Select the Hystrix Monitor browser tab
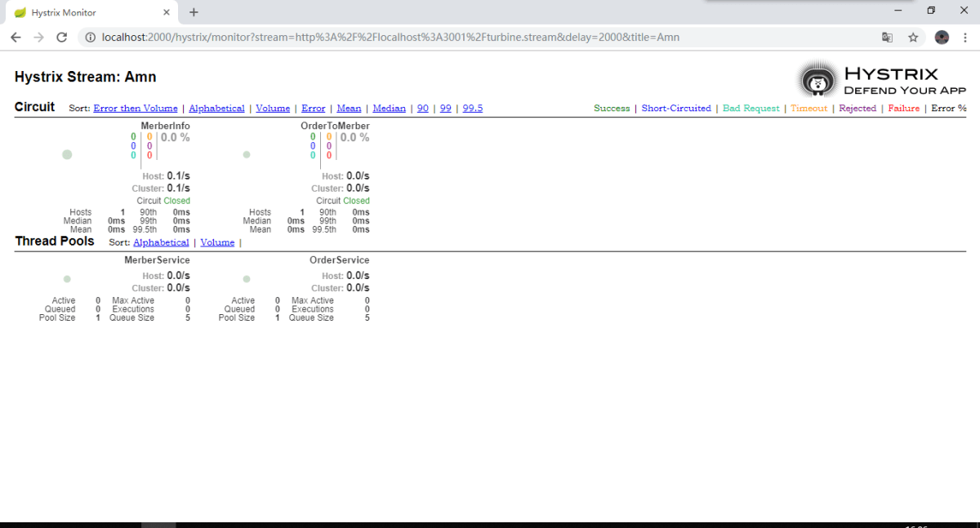 pyautogui.click(x=90, y=12)
